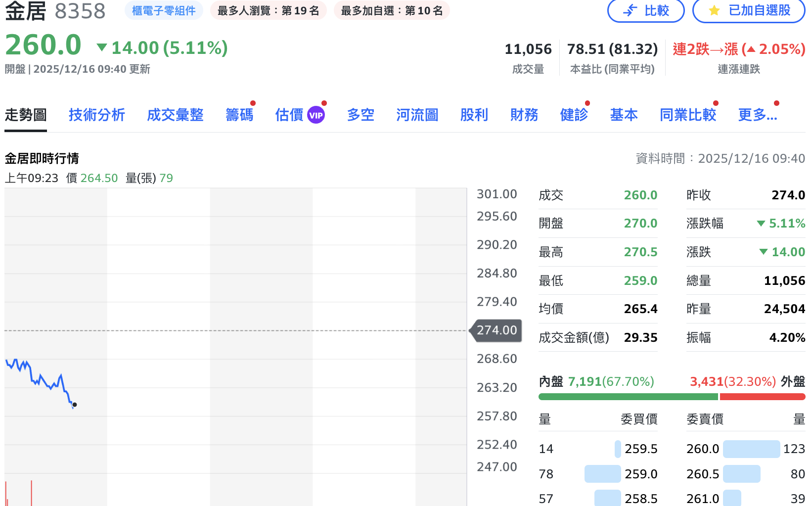Image resolution: width=812 pixels, height=506 pixels.
Task: Click the red dot above 健診 tab
Action: [x=588, y=102]
